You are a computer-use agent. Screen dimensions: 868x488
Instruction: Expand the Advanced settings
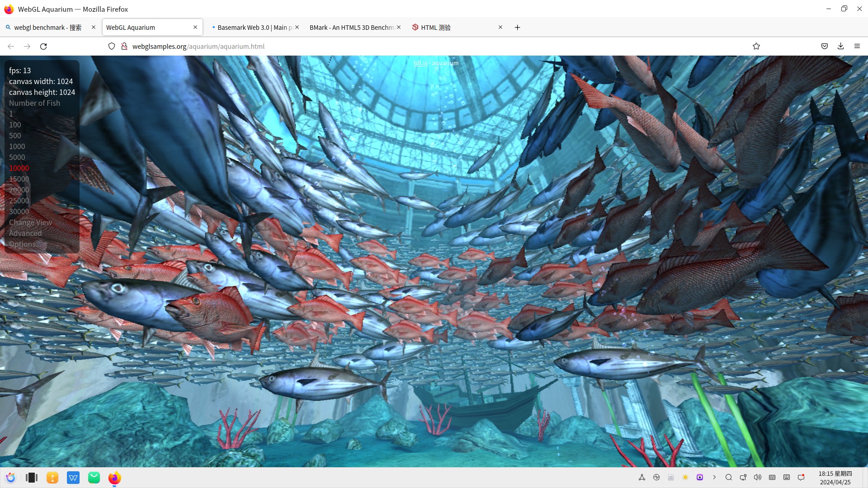coord(25,233)
